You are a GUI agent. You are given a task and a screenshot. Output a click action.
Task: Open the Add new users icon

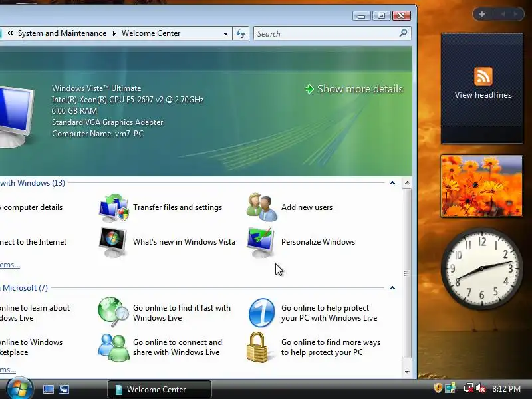point(261,207)
